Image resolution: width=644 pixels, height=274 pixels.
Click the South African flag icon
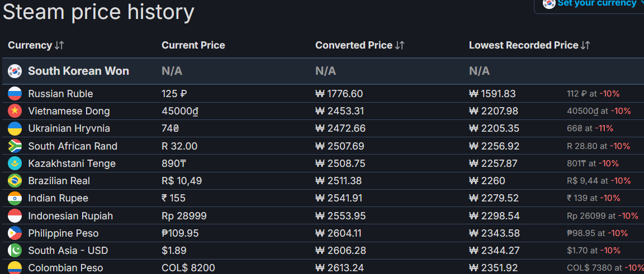click(15, 146)
